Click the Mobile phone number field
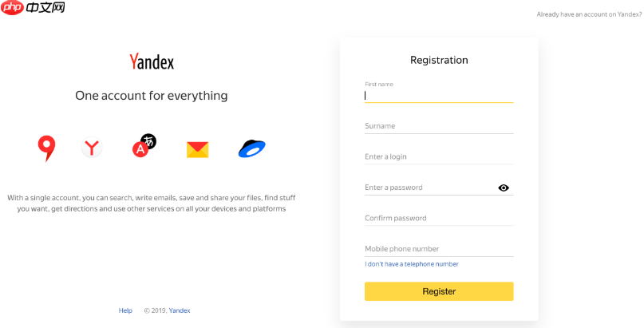 [438, 248]
